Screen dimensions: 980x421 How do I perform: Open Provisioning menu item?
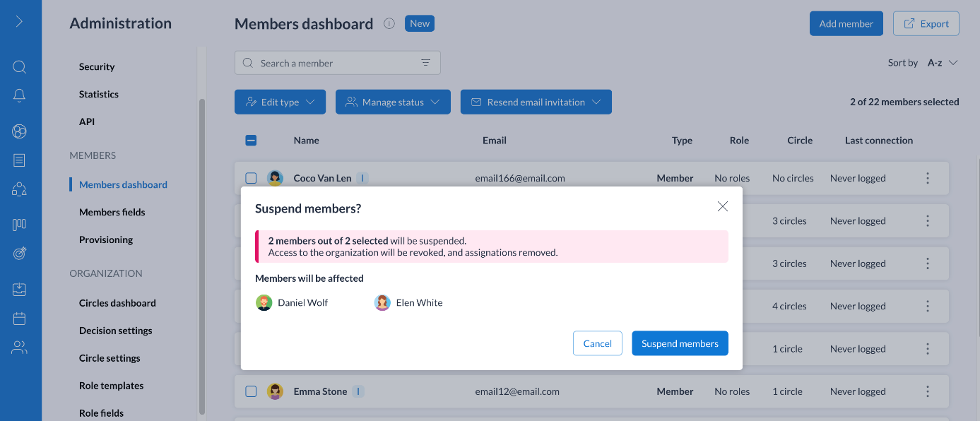point(106,239)
